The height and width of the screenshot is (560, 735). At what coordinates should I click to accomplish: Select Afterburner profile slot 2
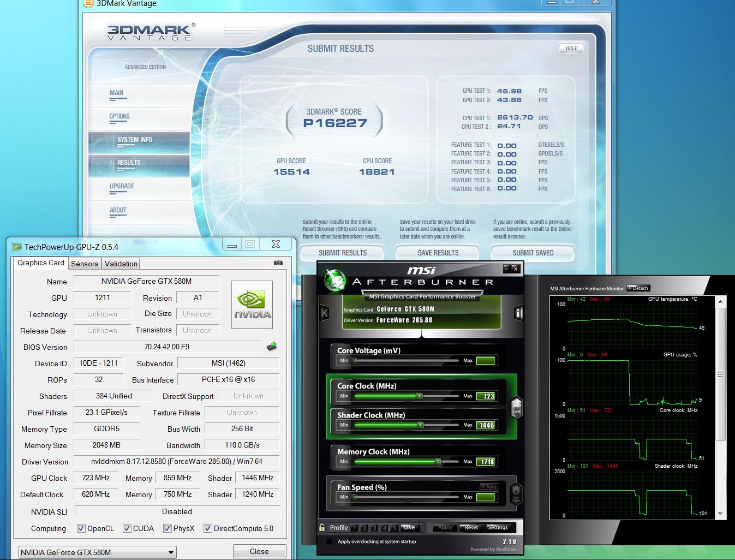click(364, 528)
